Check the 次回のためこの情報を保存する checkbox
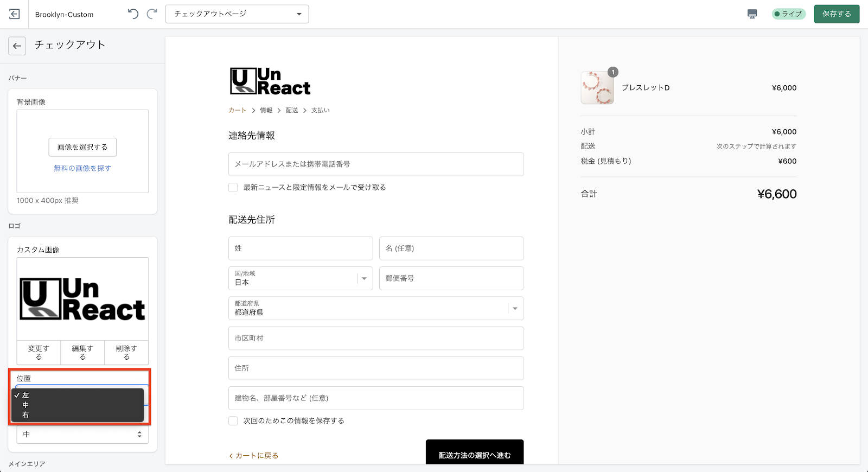The height and width of the screenshot is (472, 868). (x=233, y=421)
